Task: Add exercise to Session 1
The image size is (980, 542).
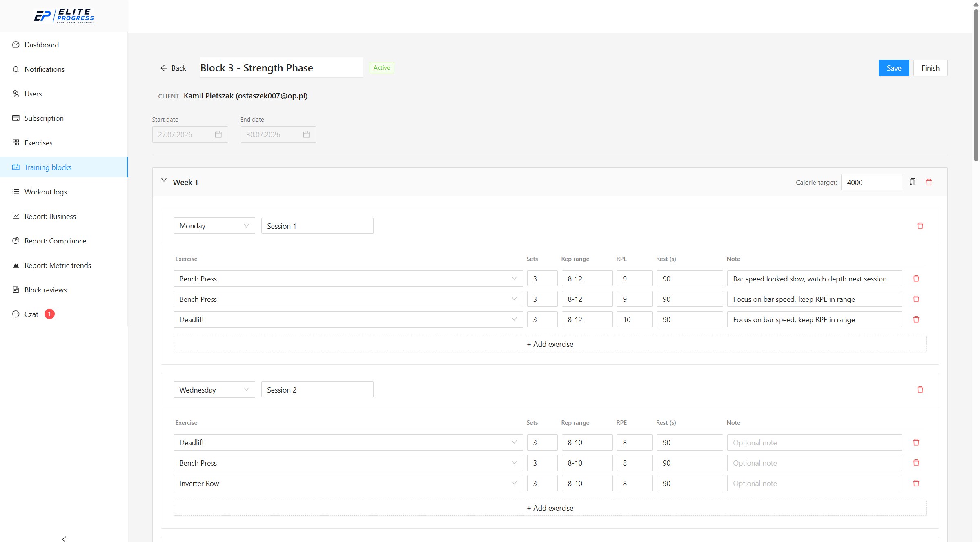Action: (550, 344)
